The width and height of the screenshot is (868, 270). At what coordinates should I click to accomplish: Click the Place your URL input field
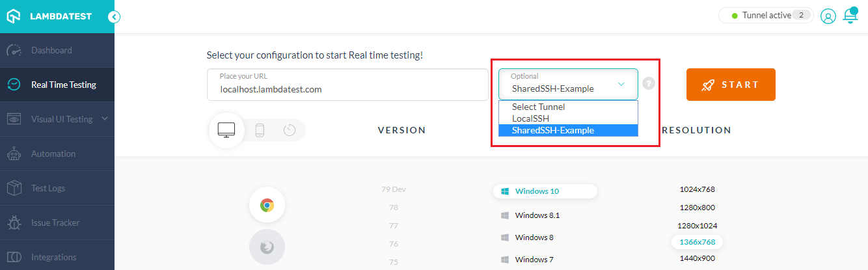347,89
